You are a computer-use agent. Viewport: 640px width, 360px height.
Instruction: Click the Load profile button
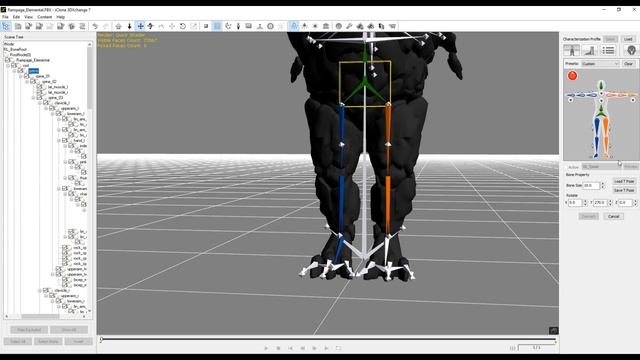click(x=628, y=39)
